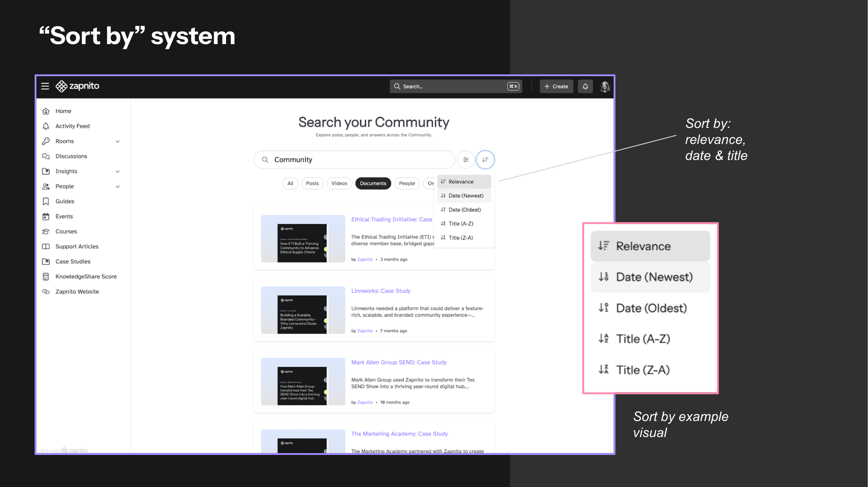Open Events calendar icon in sidebar
This screenshot has height=487, width=868.
pyautogui.click(x=46, y=217)
